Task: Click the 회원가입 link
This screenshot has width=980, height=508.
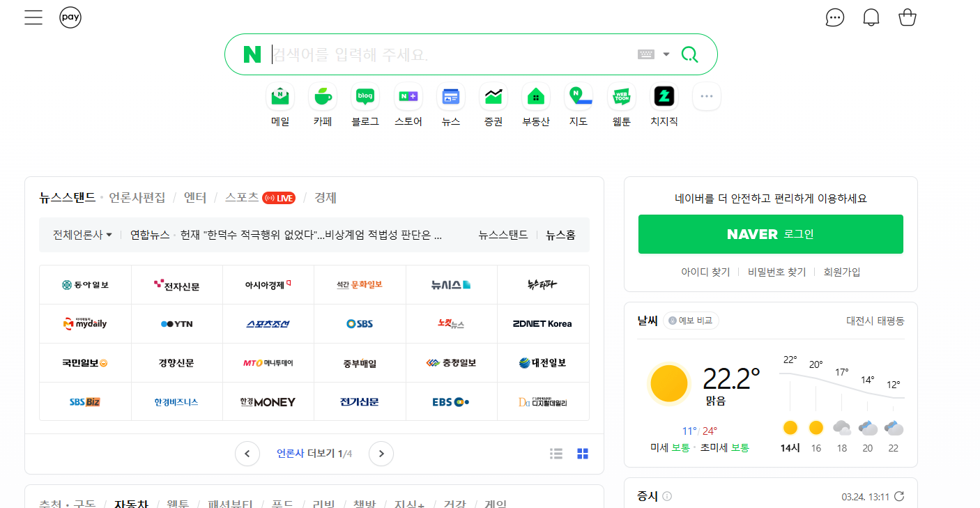Action: [x=842, y=272]
